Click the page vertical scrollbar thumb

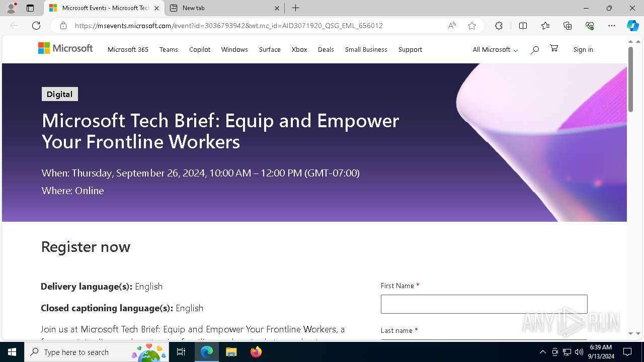[630, 79]
